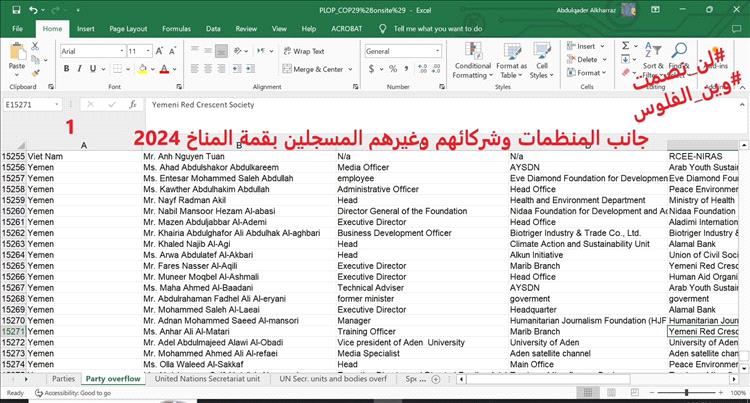
Task: Save the workbook with the save icon
Action: (x=16, y=10)
